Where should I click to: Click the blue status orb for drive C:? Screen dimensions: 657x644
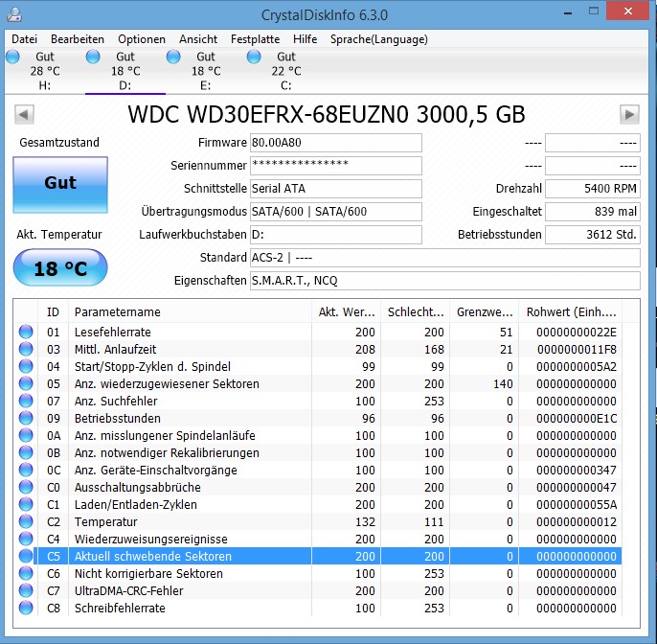click(x=254, y=57)
